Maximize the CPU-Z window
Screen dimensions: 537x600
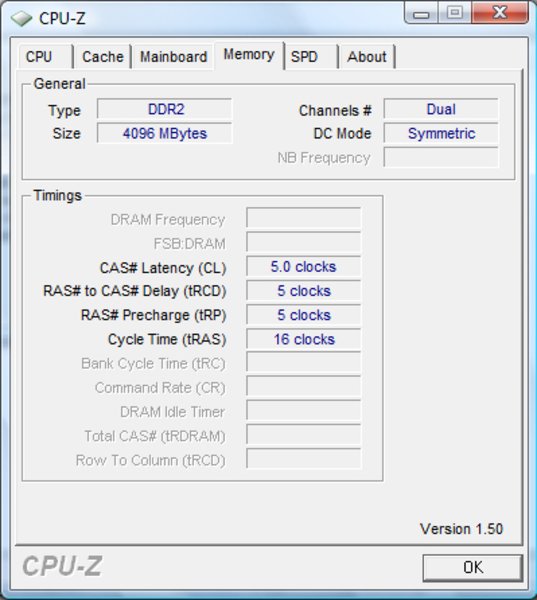pyautogui.click(x=455, y=13)
